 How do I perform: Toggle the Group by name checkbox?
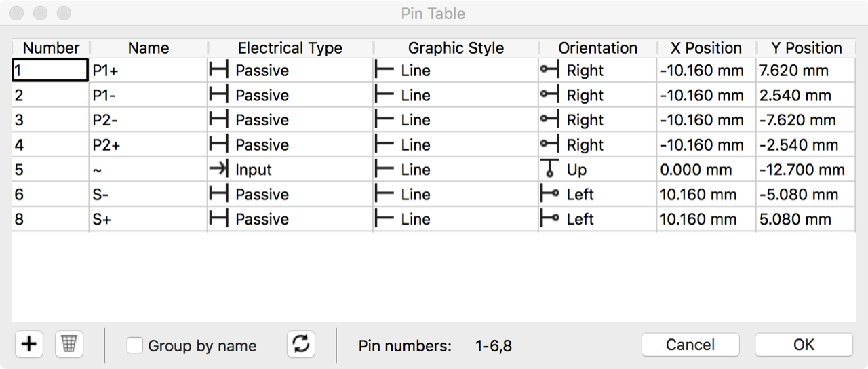135,346
